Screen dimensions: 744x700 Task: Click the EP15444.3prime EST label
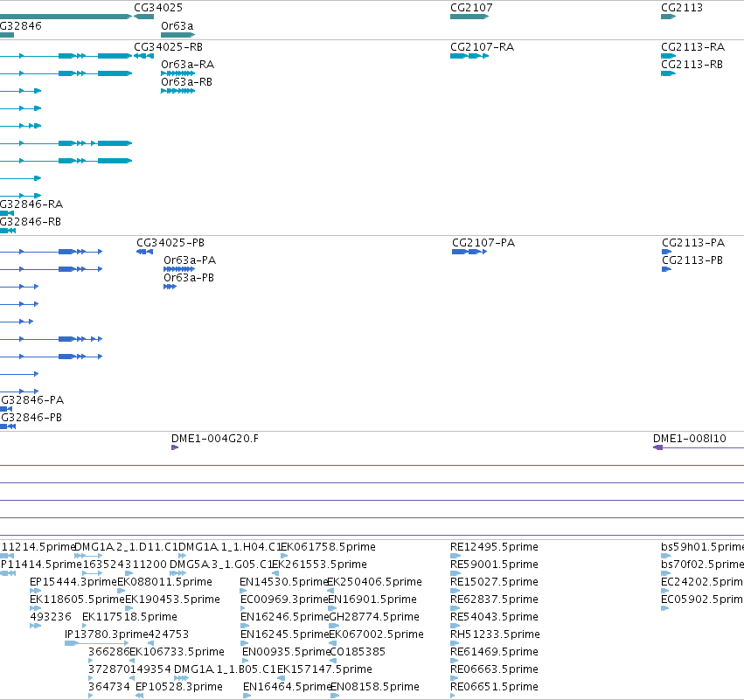pyautogui.click(x=73, y=581)
